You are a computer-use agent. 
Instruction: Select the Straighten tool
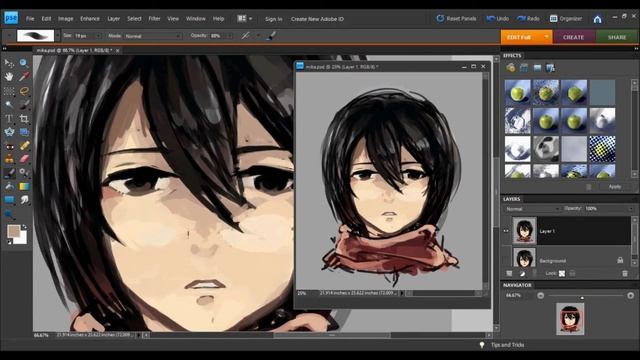[x=24, y=132]
